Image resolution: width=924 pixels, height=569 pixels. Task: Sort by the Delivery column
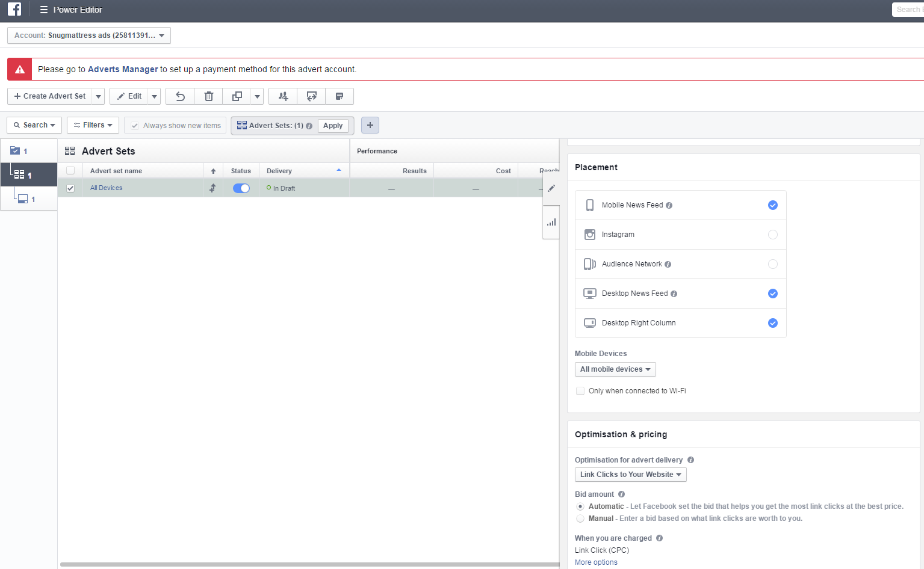tap(304, 171)
